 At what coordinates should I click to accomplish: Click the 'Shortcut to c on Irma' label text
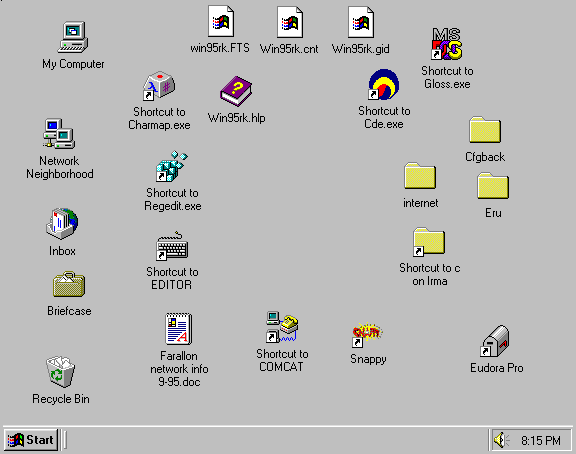tap(430, 275)
